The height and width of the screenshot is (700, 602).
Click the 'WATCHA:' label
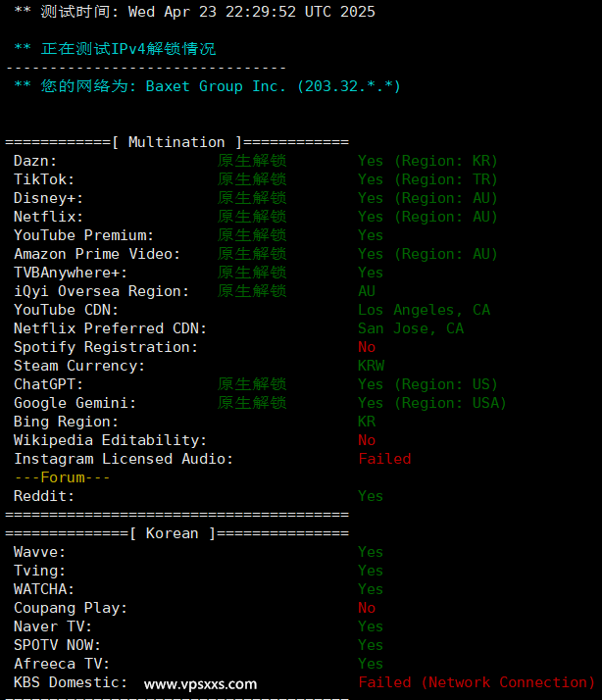[x=44, y=589]
